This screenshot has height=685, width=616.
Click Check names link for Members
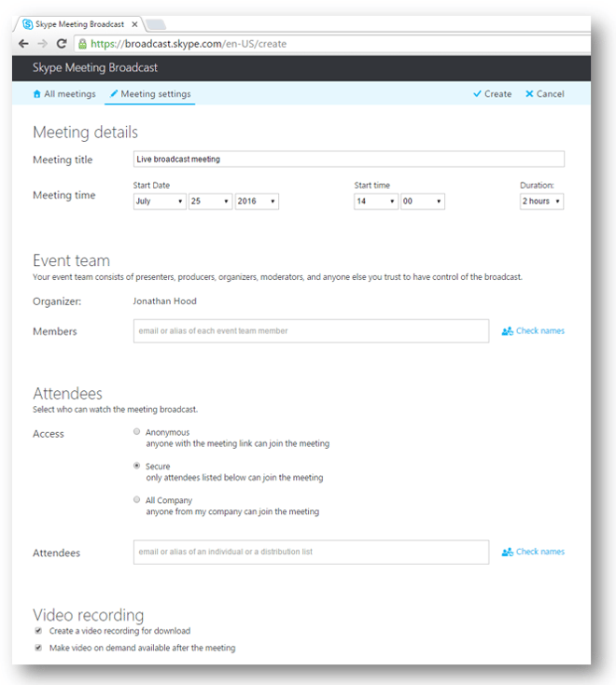(540, 330)
